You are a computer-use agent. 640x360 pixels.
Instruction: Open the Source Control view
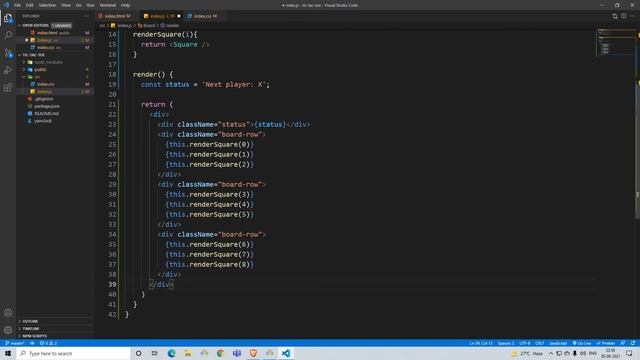8,53
